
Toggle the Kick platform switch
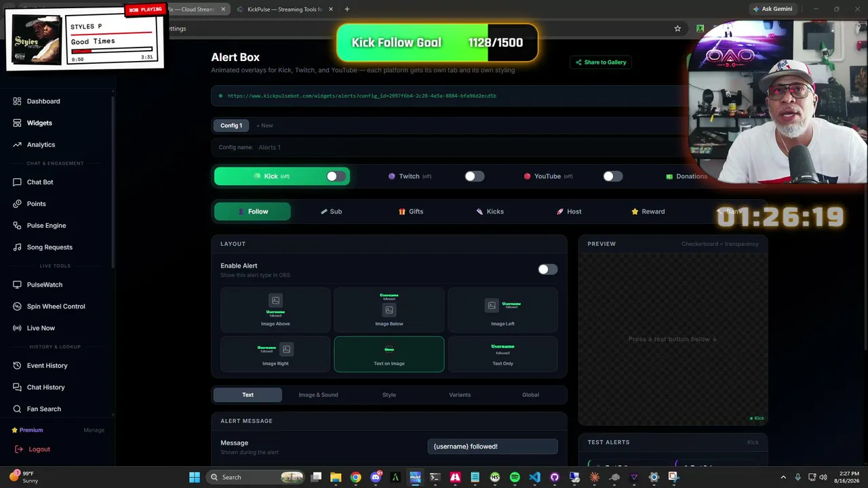(x=336, y=176)
